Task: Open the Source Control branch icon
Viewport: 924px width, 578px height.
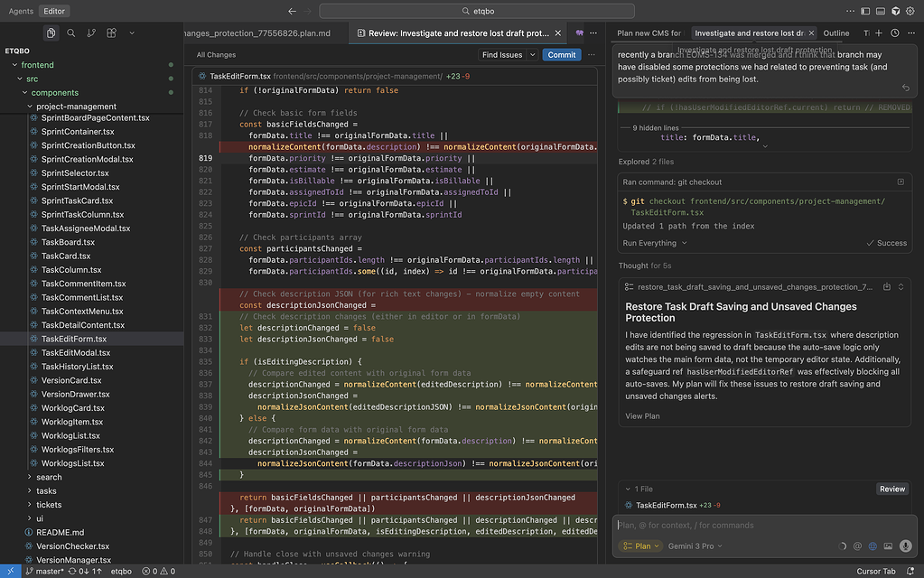Action: [91, 33]
